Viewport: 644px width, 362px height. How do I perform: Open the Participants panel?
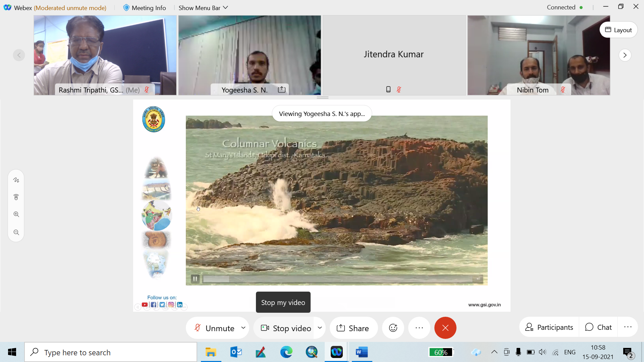click(x=549, y=327)
